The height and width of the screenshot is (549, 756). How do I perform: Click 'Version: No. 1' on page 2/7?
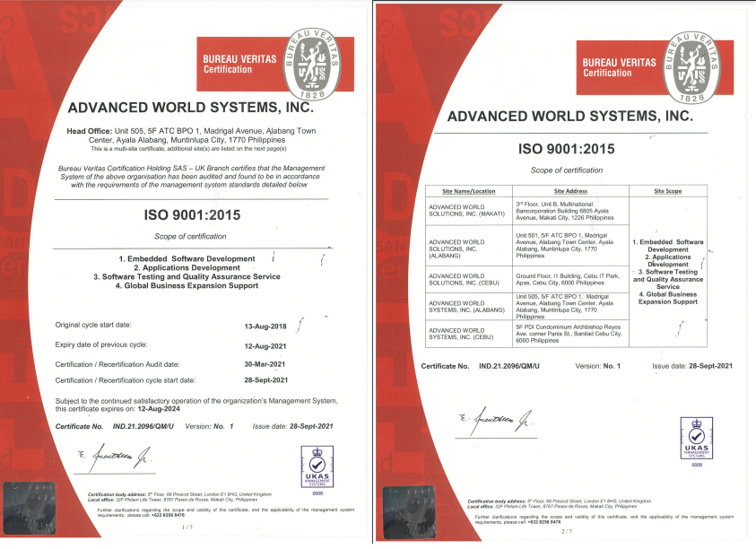[598, 366]
